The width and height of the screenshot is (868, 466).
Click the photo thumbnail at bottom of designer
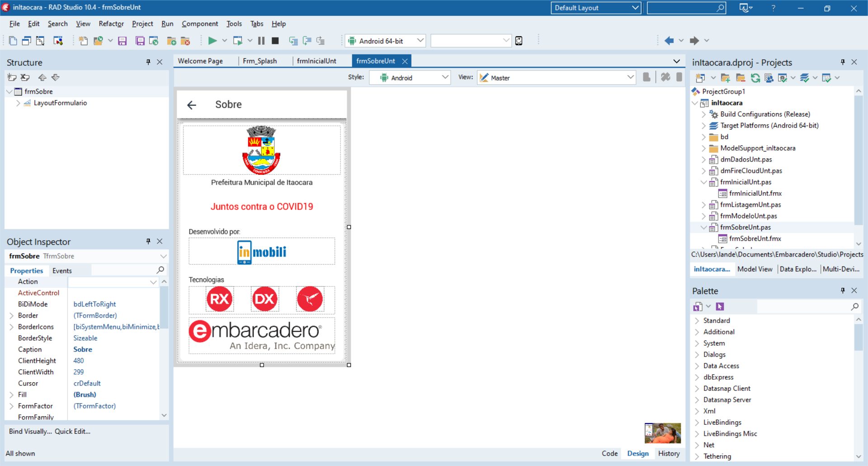[x=663, y=433]
